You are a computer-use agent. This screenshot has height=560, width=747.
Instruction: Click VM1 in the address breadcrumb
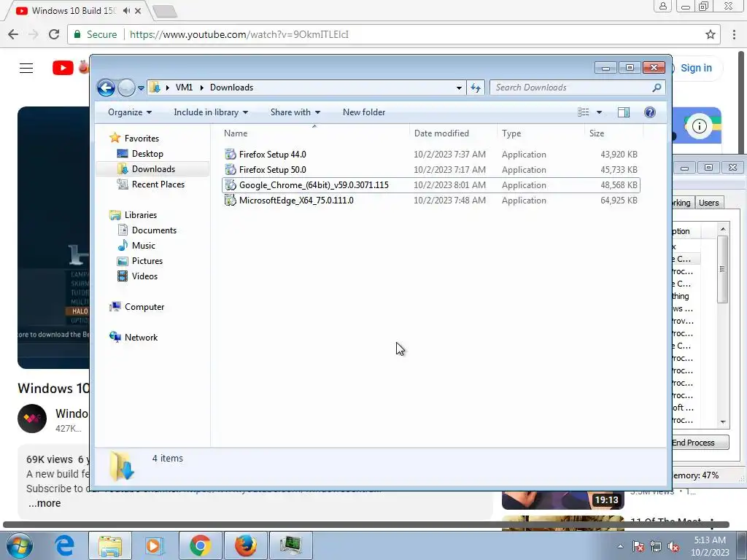184,87
